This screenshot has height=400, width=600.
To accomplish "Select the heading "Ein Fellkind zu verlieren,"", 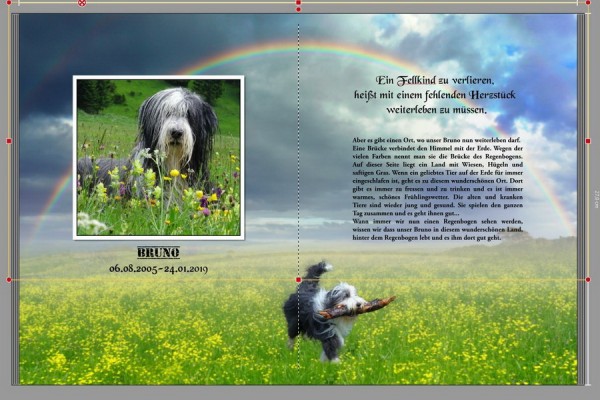I will (x=435, y=80).
